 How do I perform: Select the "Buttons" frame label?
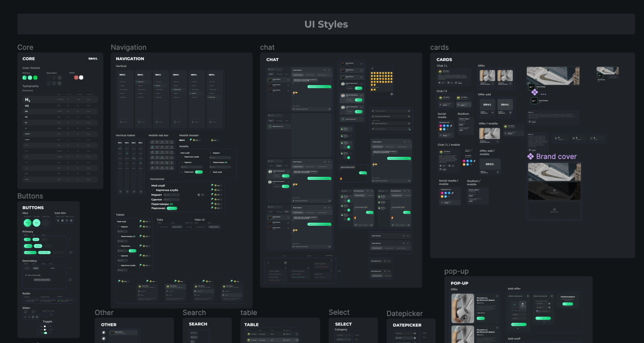pos(30,196)
